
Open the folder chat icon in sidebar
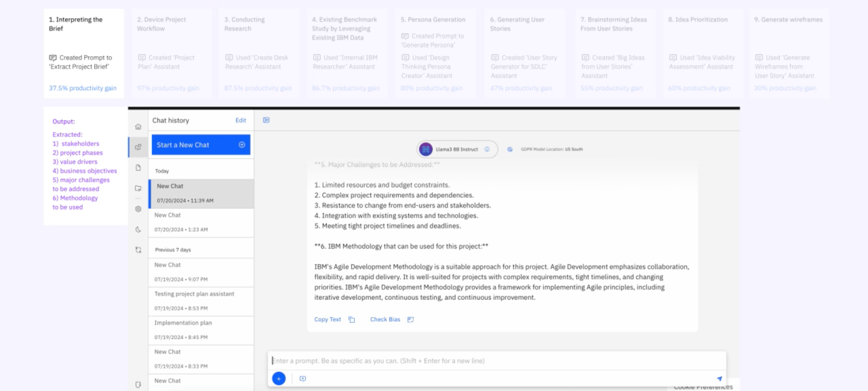point(138,188)
